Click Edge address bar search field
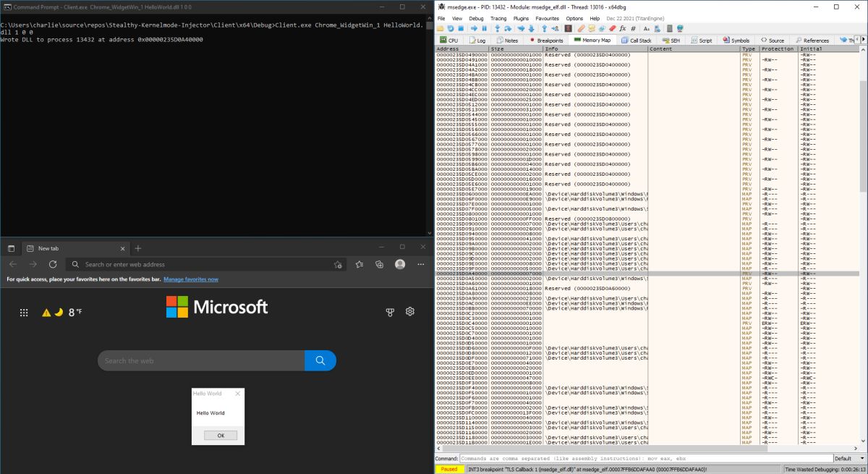 pos(205,264)
